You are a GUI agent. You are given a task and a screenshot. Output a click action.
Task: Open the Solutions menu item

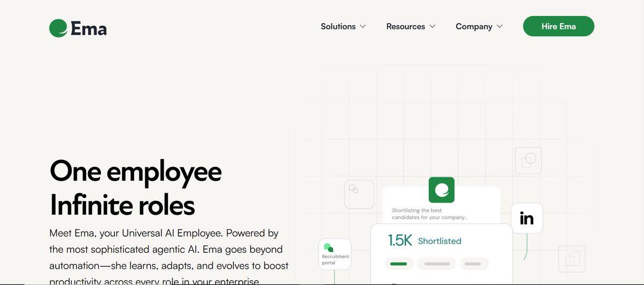click(338, 26)
